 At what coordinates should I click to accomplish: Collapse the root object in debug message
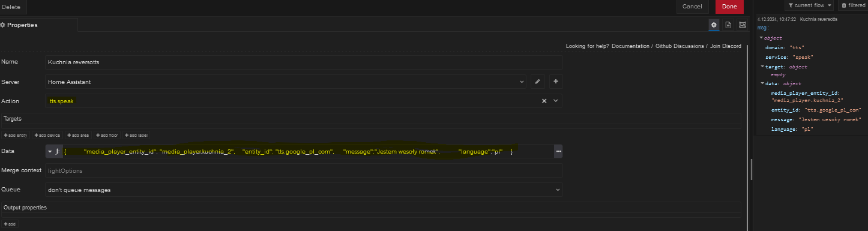point(761,38)
